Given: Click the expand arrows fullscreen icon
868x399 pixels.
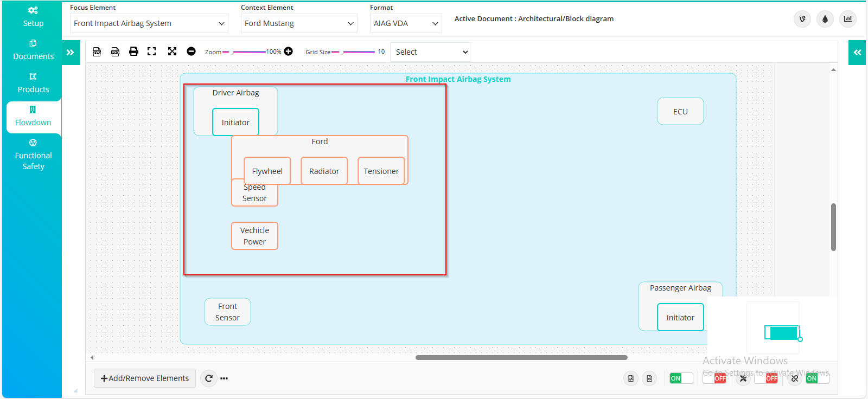Looking at the screenshot, I should coord(172,52).
